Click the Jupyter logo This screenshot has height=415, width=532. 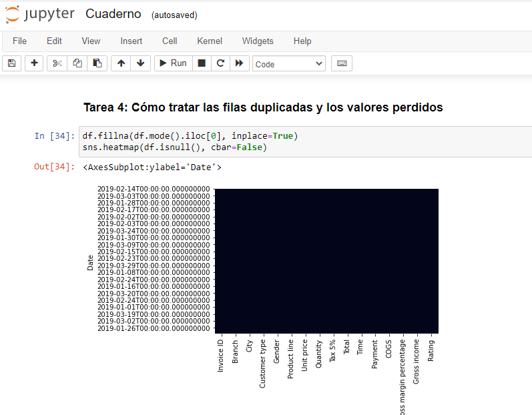click(x=40, y=14)
